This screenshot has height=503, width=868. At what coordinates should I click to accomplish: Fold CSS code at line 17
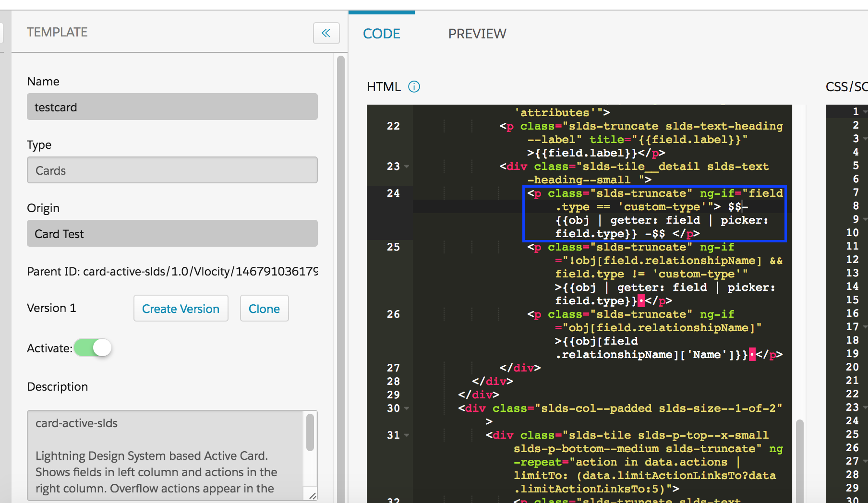click(865, 327)
